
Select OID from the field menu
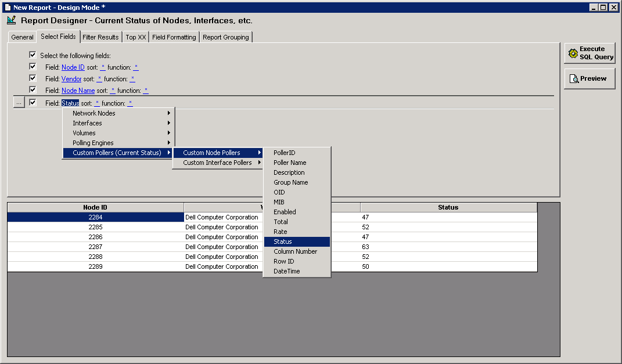click(297, 192)
